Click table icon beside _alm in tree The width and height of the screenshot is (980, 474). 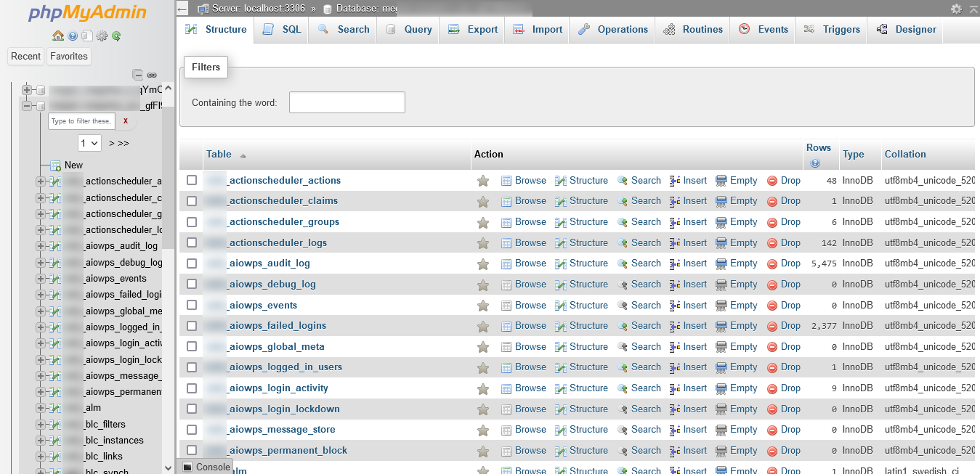54,408
